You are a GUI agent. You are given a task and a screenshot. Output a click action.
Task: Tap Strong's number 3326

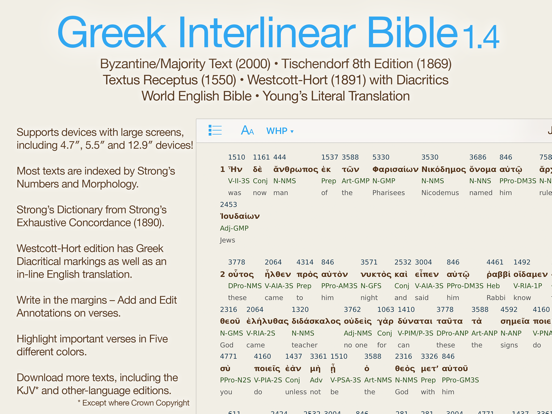coord(429,357)
